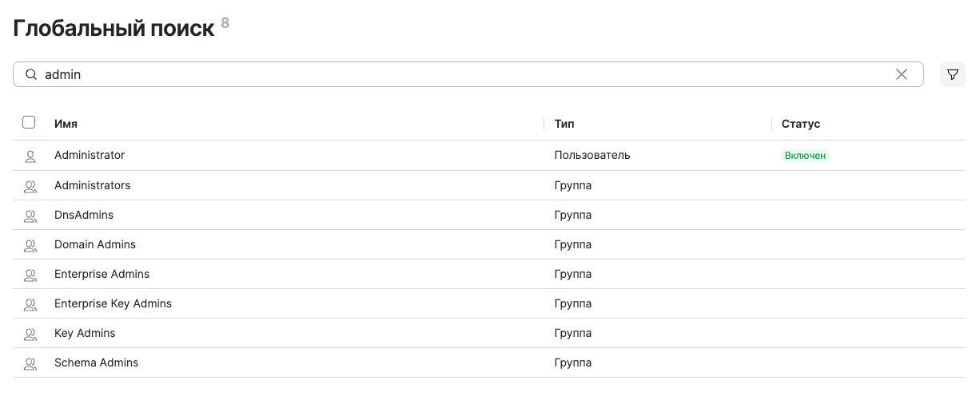This screenshot has width=980, height=408.
Task: Sort by the Статус column header
Action: [800, 124]
